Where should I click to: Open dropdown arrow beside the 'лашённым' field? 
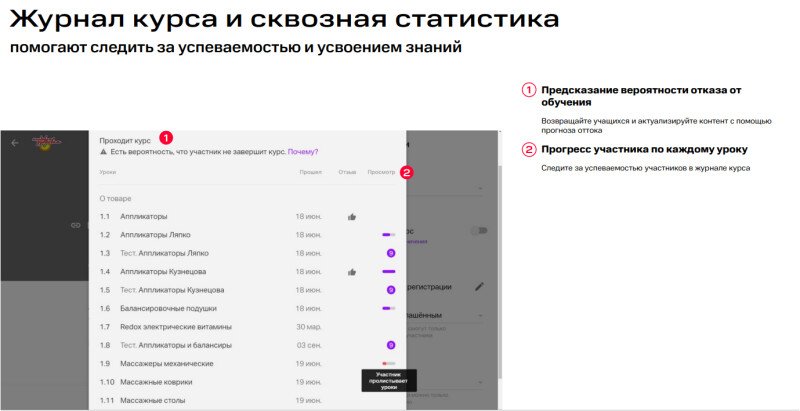coord(481,316)
